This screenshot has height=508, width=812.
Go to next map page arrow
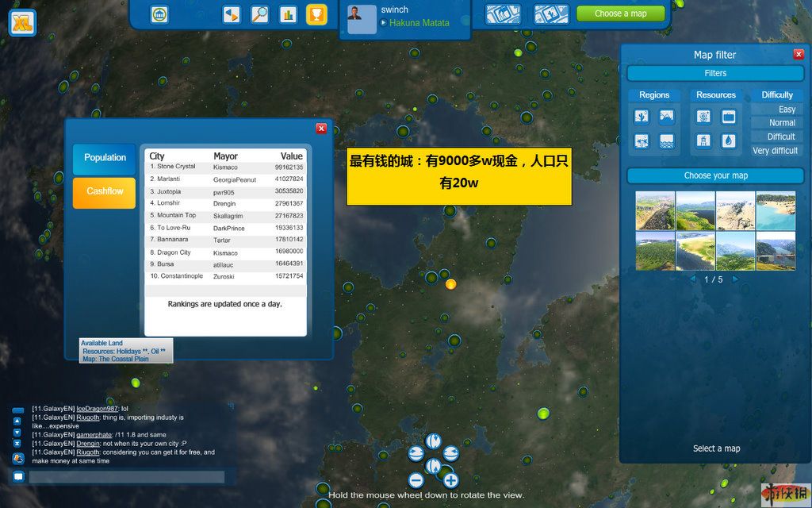click(x=735, y=279)
